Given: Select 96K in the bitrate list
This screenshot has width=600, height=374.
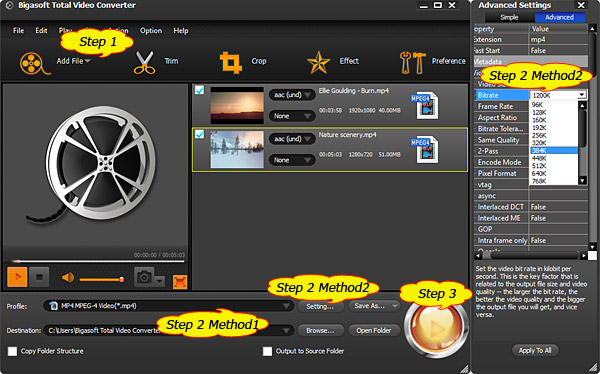Looking at the screenshot, I should (554, 105).
